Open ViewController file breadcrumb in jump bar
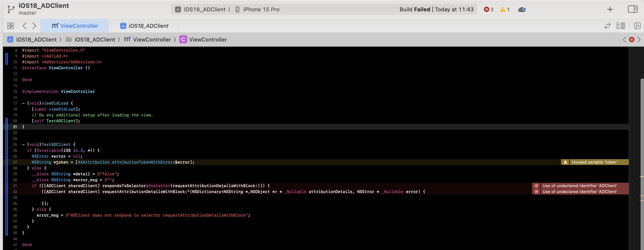 click(x=148, y=40)
